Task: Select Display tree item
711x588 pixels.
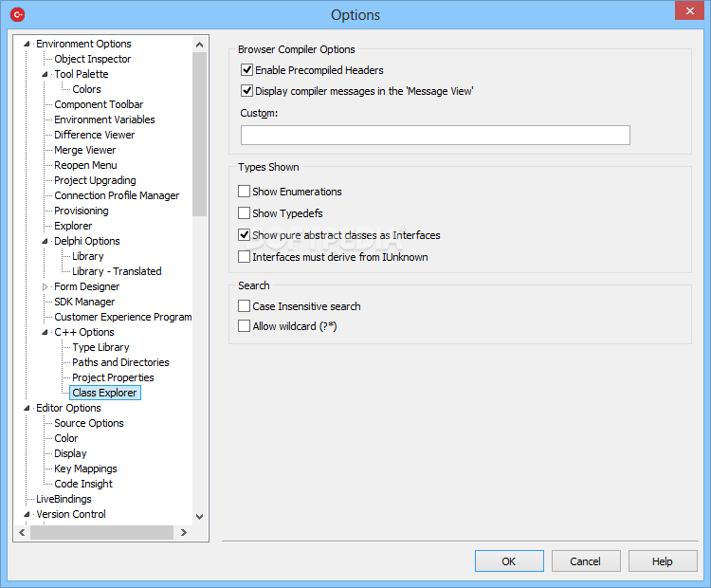Action: tap(70, 453)
